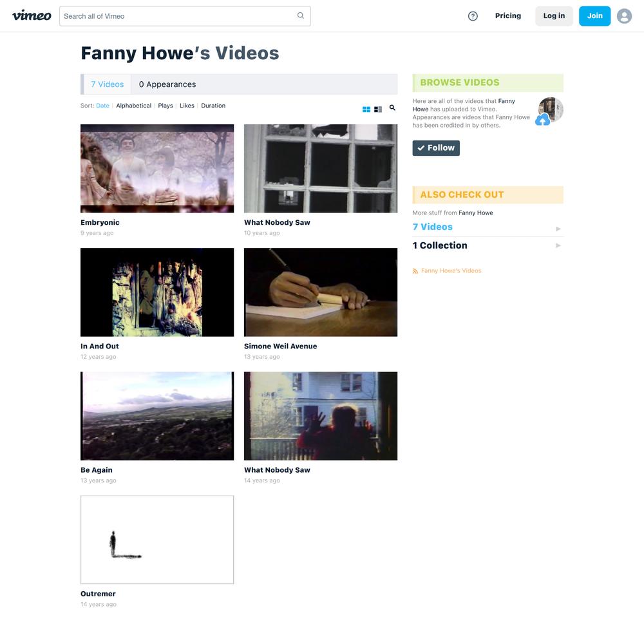The image size is (644, 644).
Task: Sort videos by Duration
Action: 213,106
